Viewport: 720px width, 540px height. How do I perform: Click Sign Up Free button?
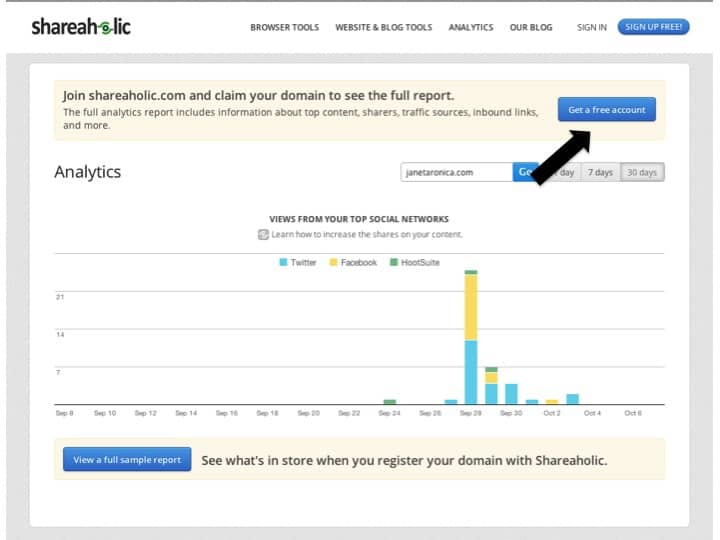pos(653,27)
